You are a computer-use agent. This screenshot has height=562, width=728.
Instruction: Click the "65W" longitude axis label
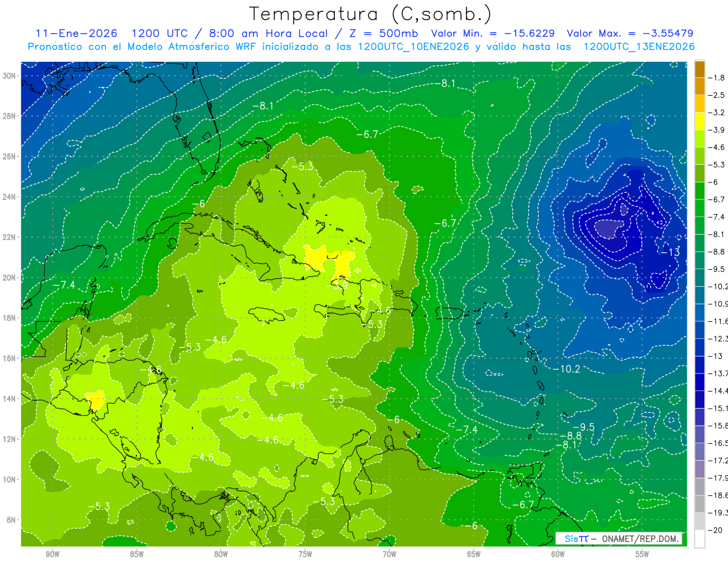pyautogui.click(x=474, y=554)
